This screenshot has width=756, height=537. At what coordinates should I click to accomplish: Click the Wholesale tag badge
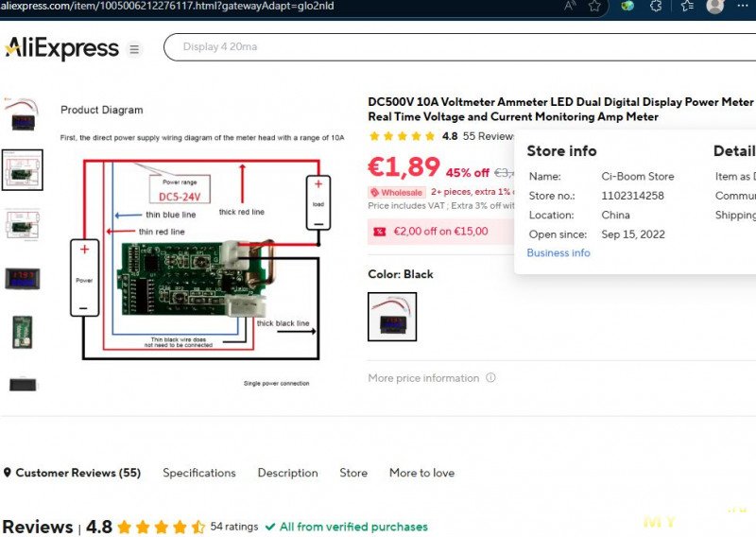(397, 192)
